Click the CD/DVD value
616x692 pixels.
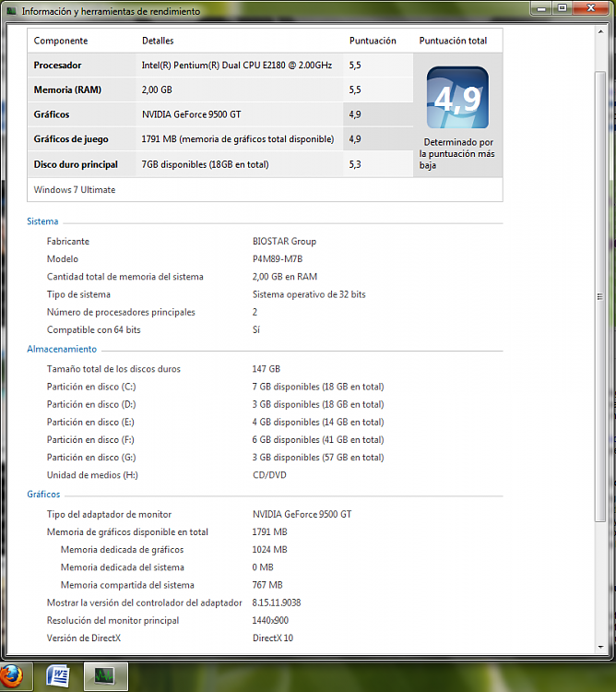coord(269,475)
